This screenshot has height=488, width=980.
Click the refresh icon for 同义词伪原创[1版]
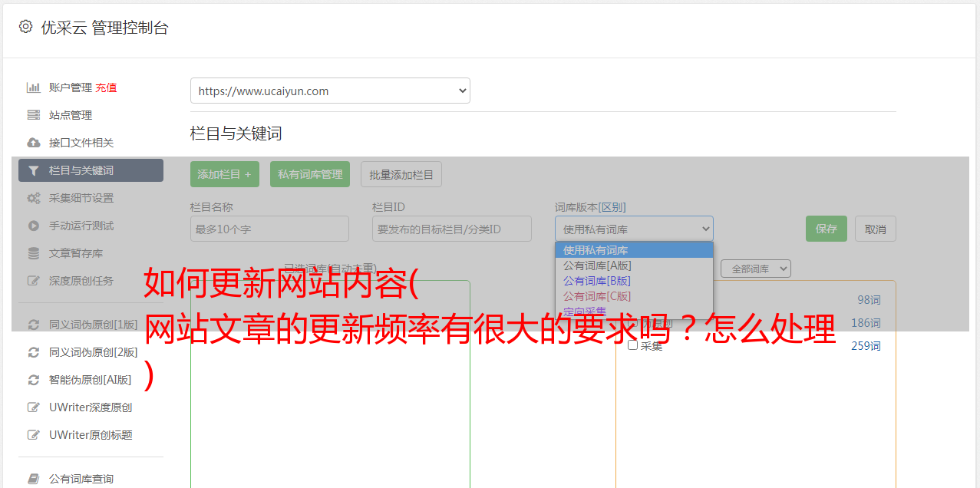pos(33,325)
